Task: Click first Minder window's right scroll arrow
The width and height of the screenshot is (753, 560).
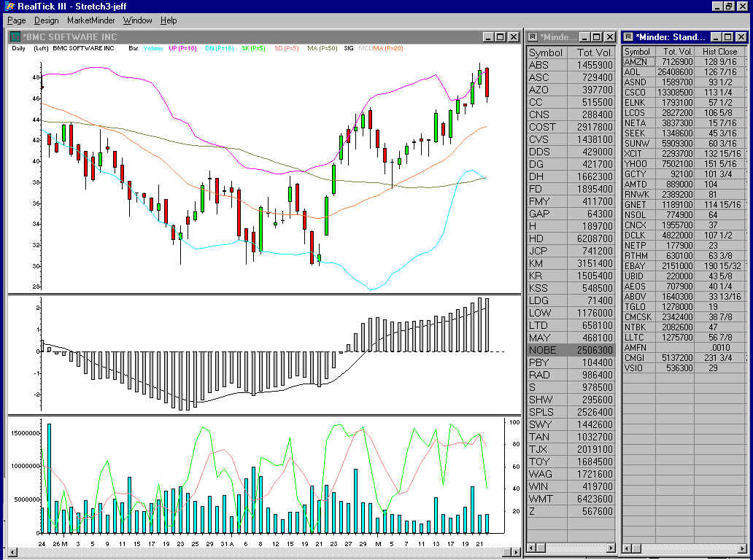Action: [611, 548]
